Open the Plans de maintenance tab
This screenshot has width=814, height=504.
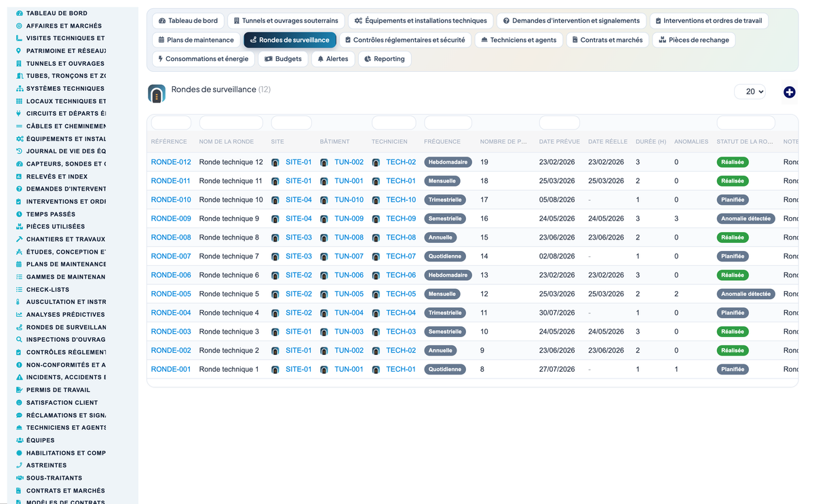click(x=196, y=39)
